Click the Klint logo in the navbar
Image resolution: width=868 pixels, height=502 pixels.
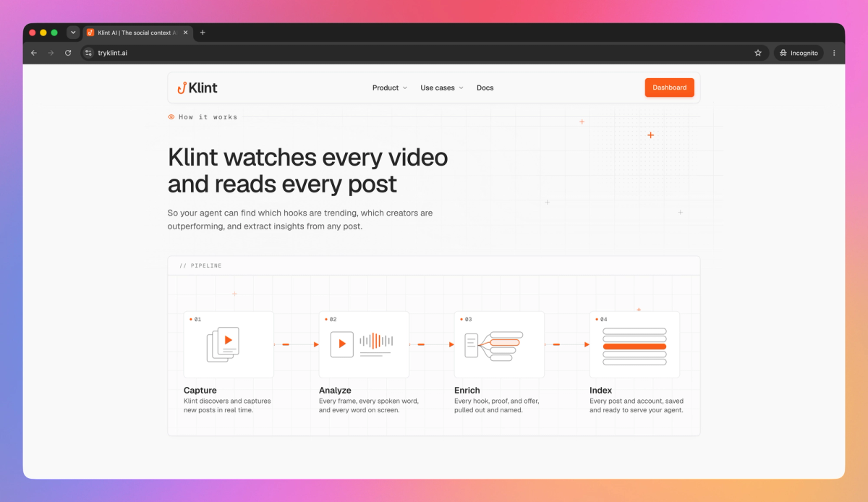pyautogui.click(x=197, y=88)
